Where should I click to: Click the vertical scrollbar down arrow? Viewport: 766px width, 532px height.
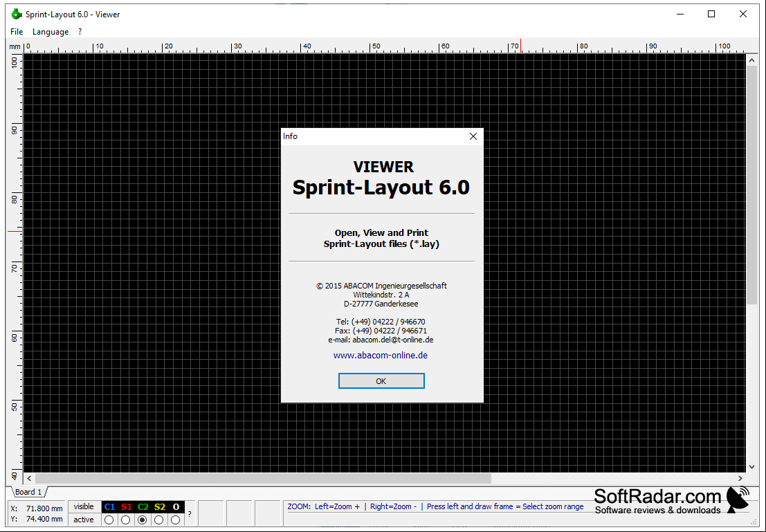click(751, 466)
